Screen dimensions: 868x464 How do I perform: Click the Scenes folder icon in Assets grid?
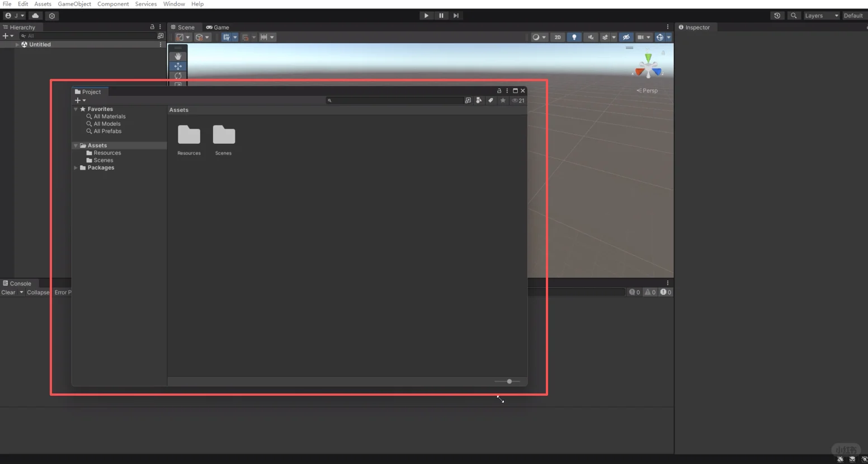coord(224,135)
